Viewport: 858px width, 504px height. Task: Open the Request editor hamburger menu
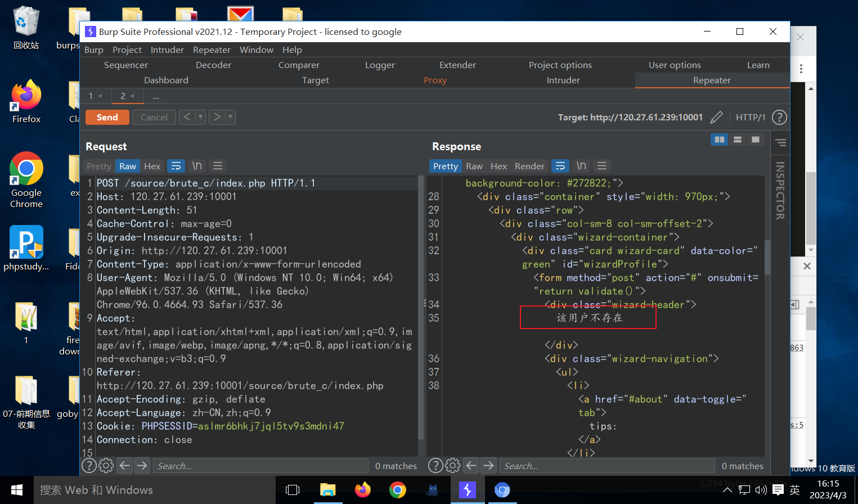[x=218, y=166]
